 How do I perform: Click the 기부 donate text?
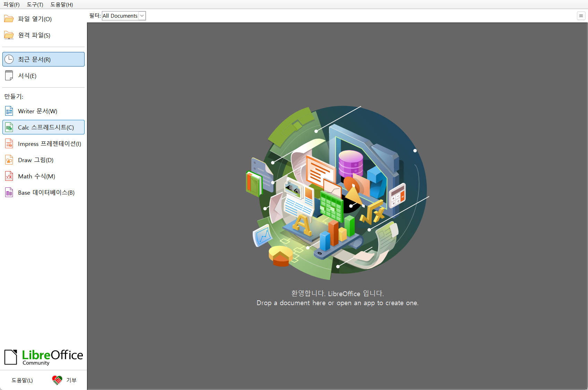pyautogui.click(x=71, y=380)
